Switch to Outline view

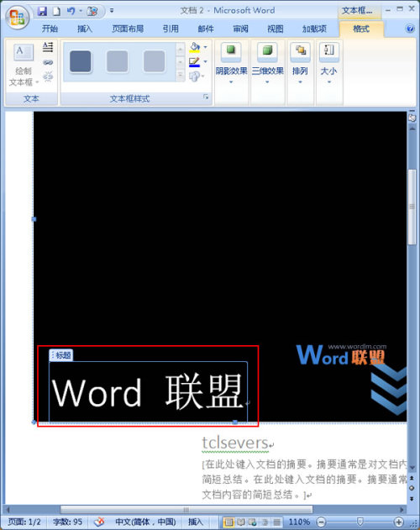265,522
